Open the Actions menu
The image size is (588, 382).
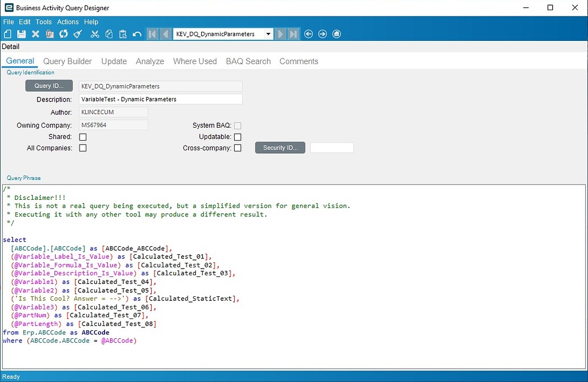click(x=68, y=22)
